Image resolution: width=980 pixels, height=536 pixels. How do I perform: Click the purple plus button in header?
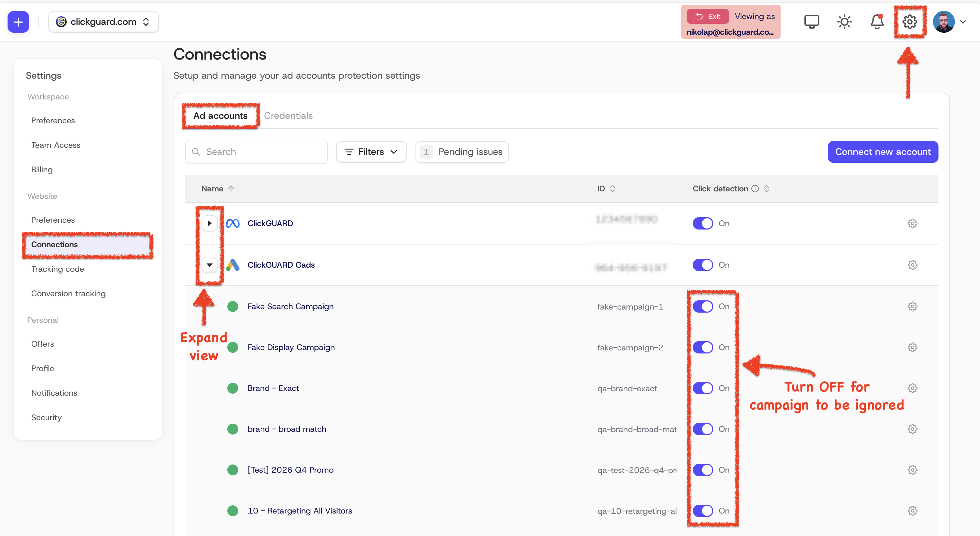(18, 22)
